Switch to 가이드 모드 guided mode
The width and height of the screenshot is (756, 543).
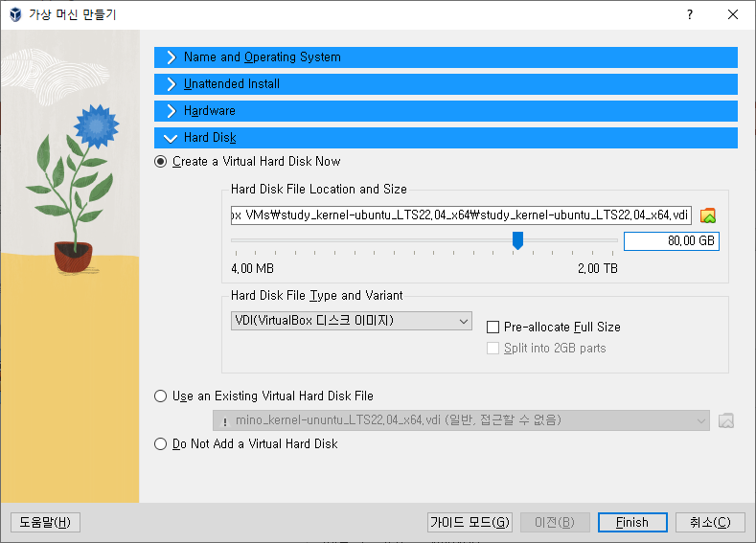click(470, 522)
